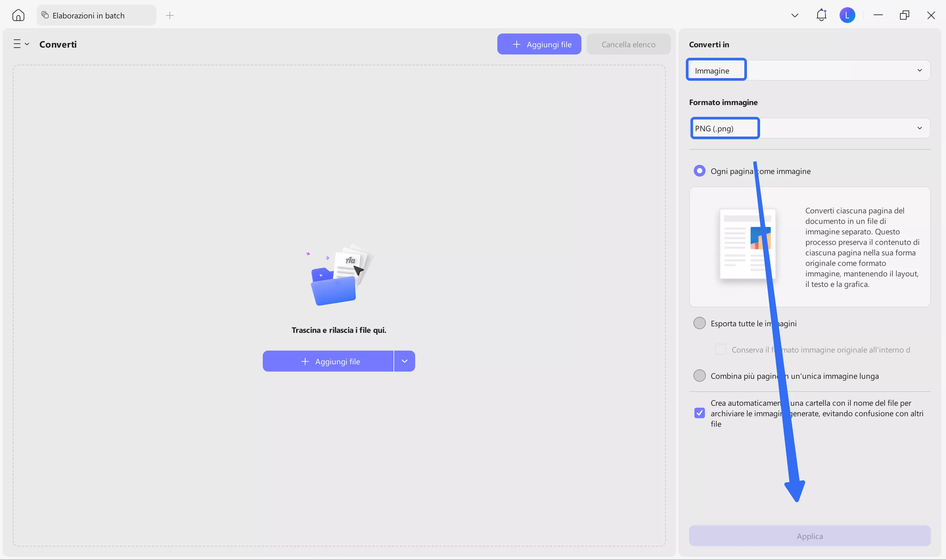Select Esporta tutte le immagini option
Screen dimensions: 946x560
(x=700, y=323)
